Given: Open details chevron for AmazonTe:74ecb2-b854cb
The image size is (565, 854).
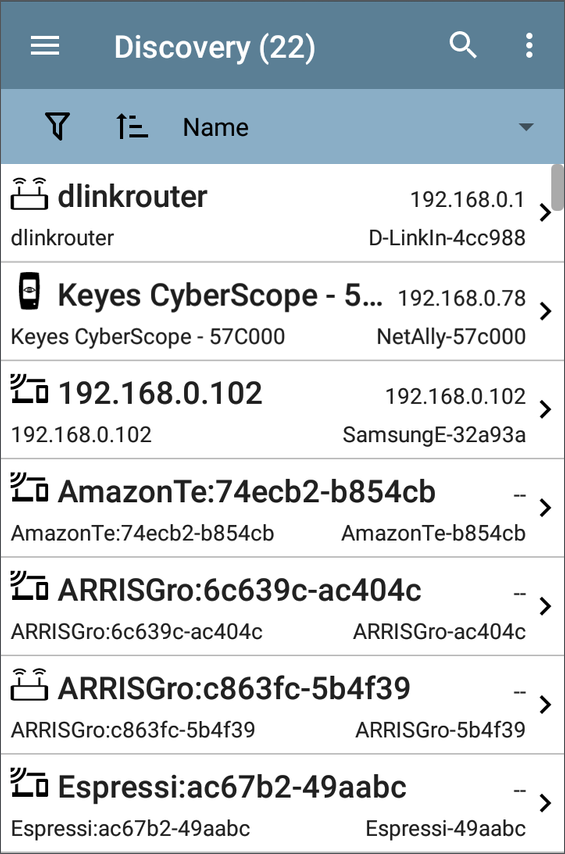Looking at the screenshot, I should (545, 508).
